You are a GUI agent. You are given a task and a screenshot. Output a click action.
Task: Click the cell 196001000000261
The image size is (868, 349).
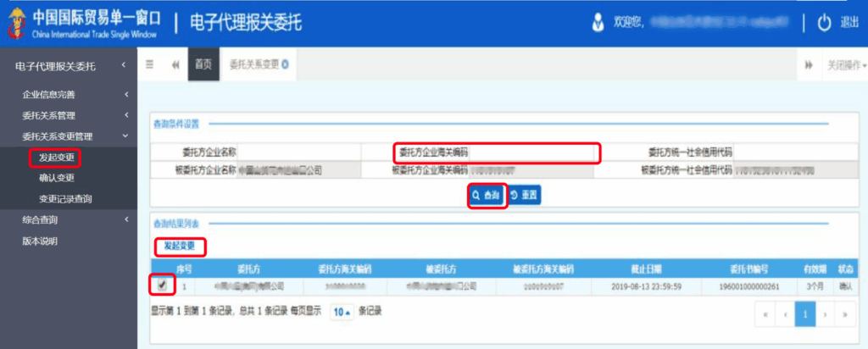point(749,286)
